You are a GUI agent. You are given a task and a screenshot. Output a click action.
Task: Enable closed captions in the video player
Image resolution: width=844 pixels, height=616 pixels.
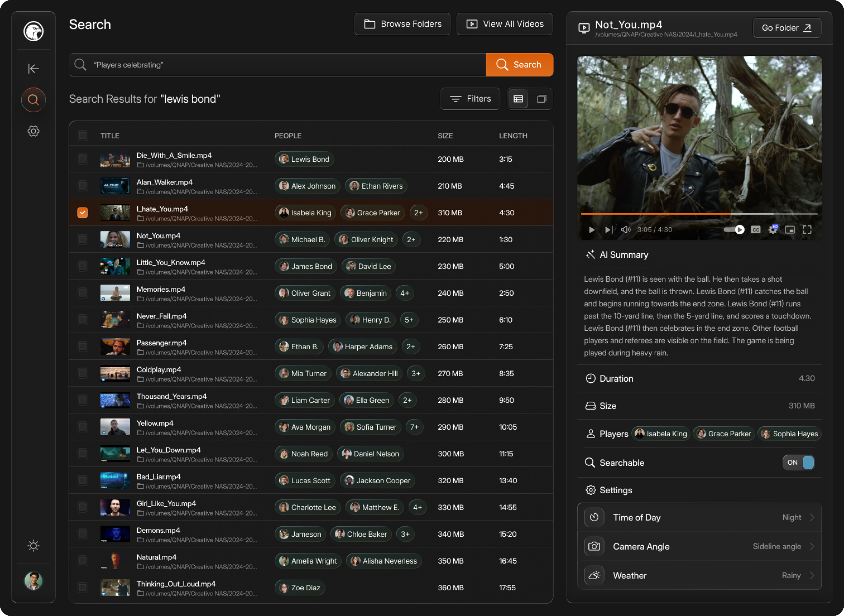(x=755, y=230)
